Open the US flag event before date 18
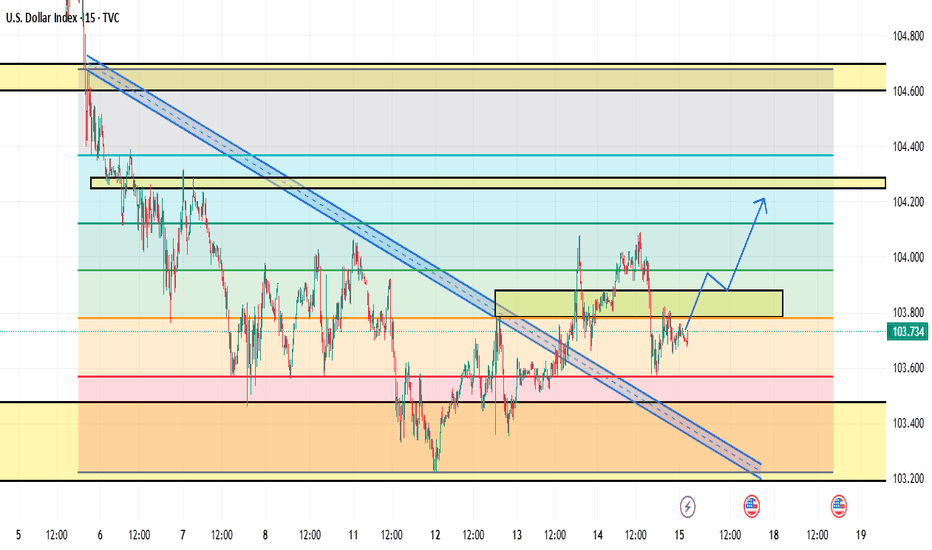Screen dimensions: 932x550 751,507
